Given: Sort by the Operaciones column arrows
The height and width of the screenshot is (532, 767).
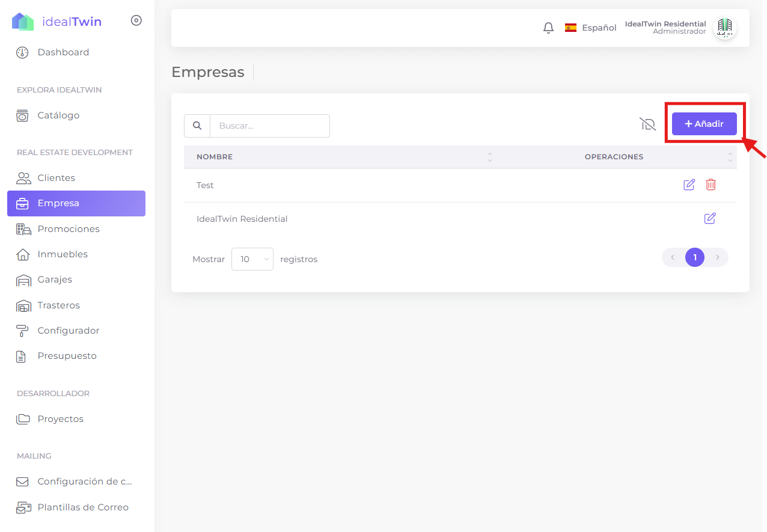Looking at the screenshot, I should (x=730, y=157).
